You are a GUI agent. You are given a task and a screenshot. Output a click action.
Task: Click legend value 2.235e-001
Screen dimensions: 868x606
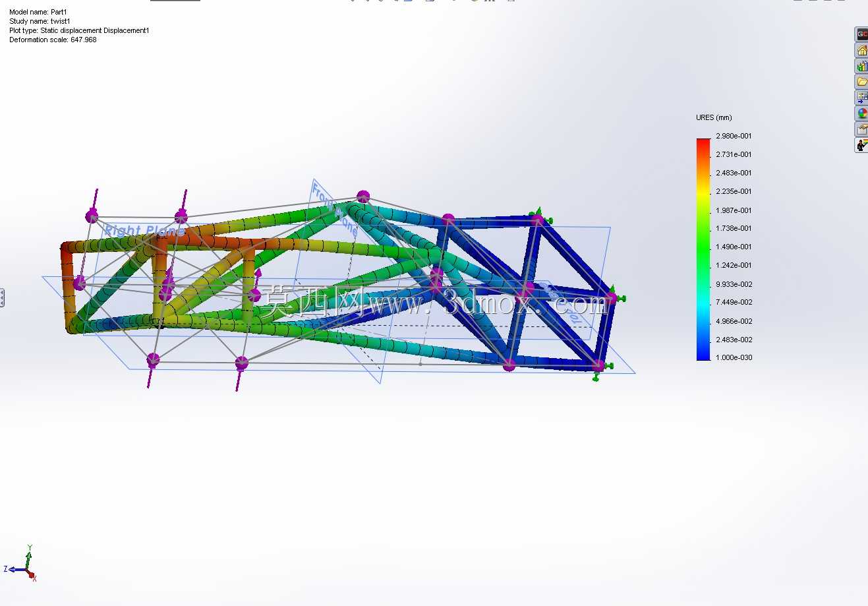click(734, 191)
